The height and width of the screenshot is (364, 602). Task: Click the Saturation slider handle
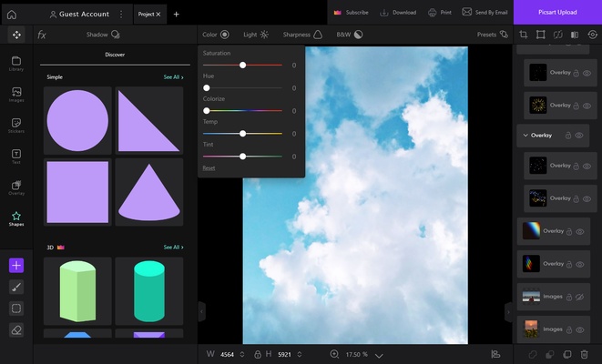tap(242, 66)
